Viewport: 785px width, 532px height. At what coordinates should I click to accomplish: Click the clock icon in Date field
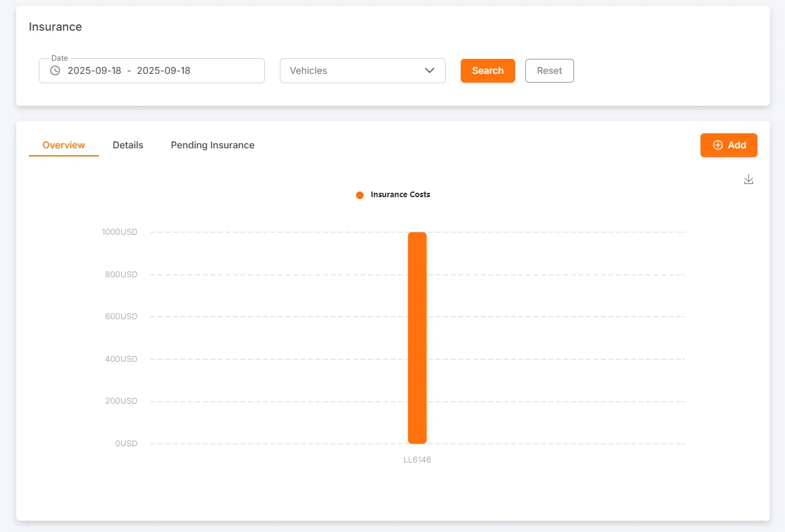coord(55,71)
